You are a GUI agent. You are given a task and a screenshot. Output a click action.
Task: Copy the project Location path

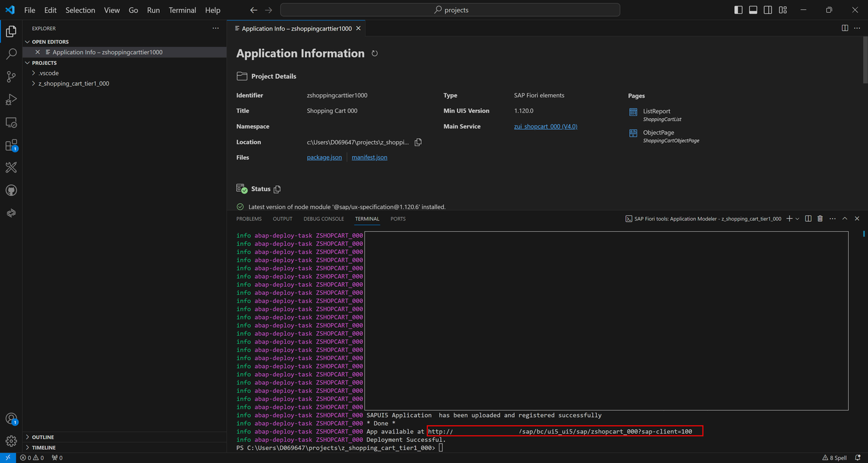418,142
